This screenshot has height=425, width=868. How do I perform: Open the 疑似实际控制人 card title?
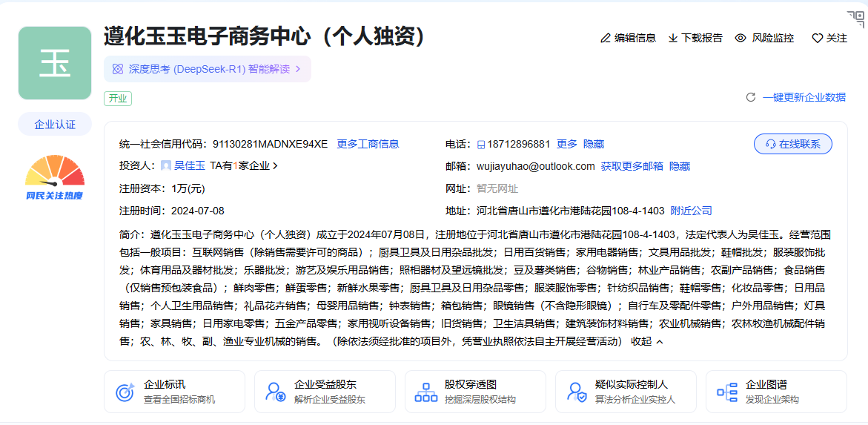click(x=632, y=384)
